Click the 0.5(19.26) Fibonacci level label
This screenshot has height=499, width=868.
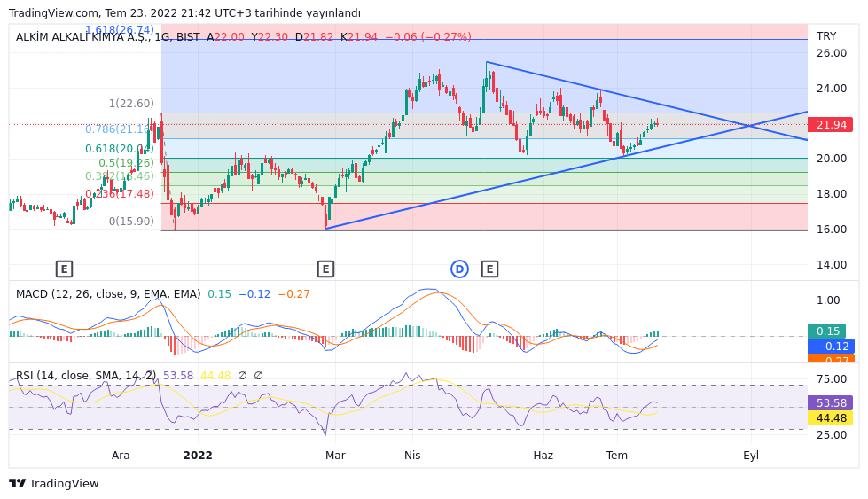tap(126, 163)
